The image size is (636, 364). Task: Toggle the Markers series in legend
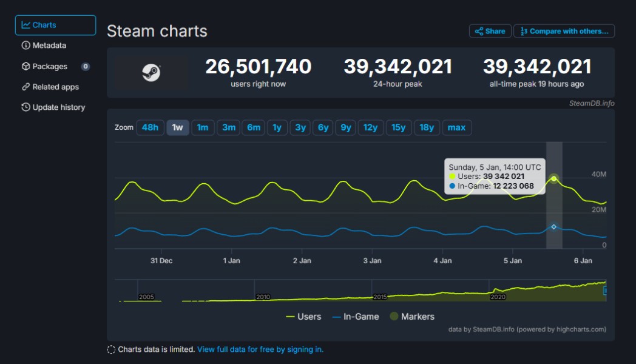click(x=412, y=317)
